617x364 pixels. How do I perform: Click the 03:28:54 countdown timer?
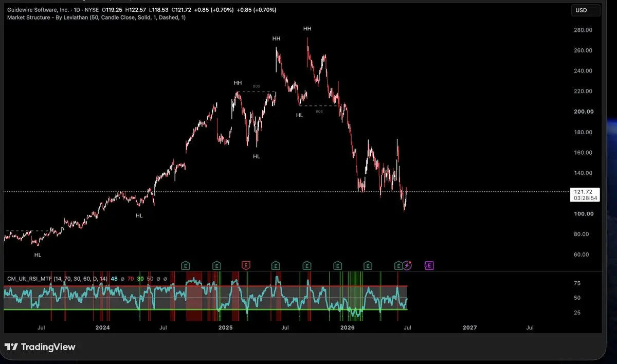coord(585,198)
